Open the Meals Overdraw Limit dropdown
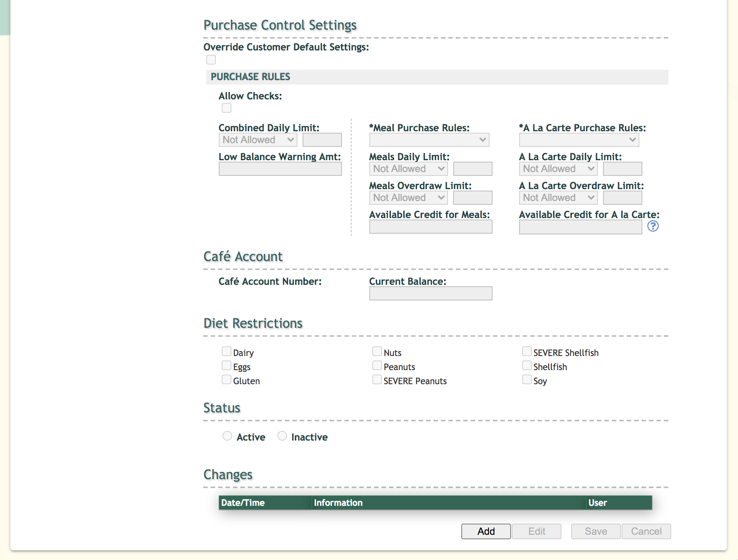The image size is (738, 560). [x=408, y=198]
